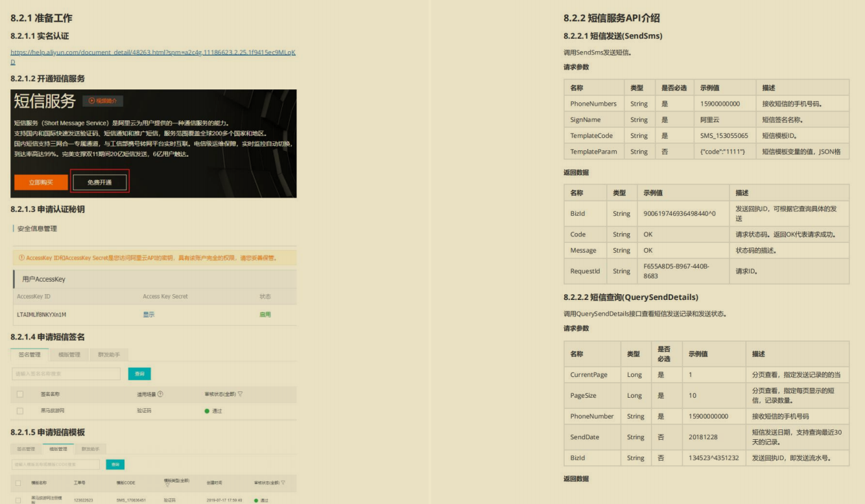Click heading 8.2.2.1 短信发送(SendSms)
The image size is (865, 504).
613,36
